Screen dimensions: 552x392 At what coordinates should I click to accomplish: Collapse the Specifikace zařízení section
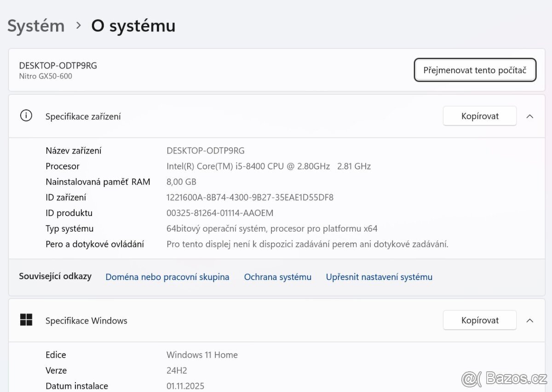click(x=530, y=116)
